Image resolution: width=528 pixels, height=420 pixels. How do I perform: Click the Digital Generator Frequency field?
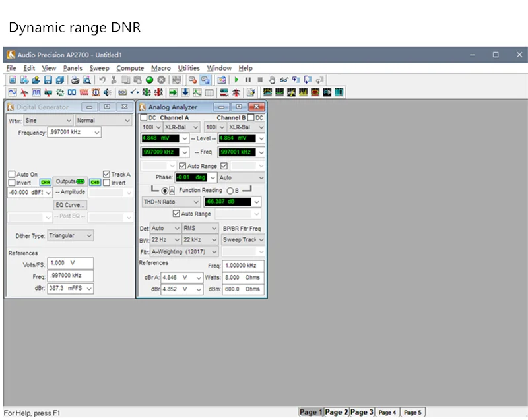pos(74,132)
